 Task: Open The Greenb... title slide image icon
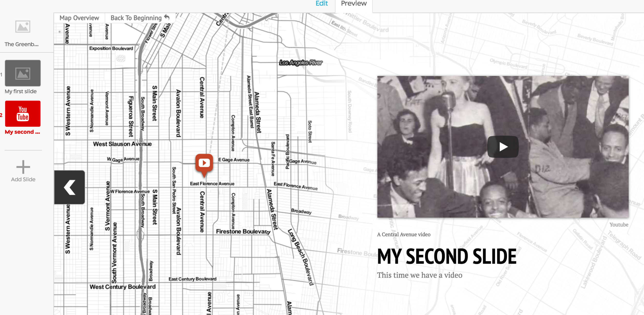click(x=23, y=27)
